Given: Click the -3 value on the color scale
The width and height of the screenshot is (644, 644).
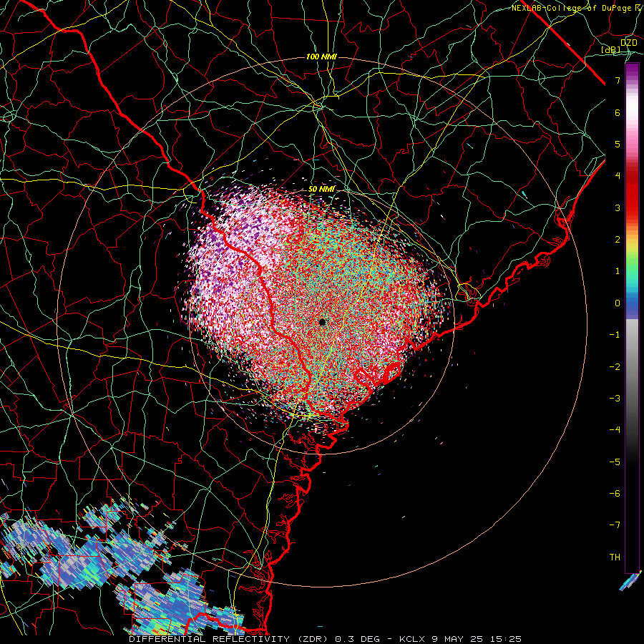Looking at the screenshot, I should pos(615,398).
